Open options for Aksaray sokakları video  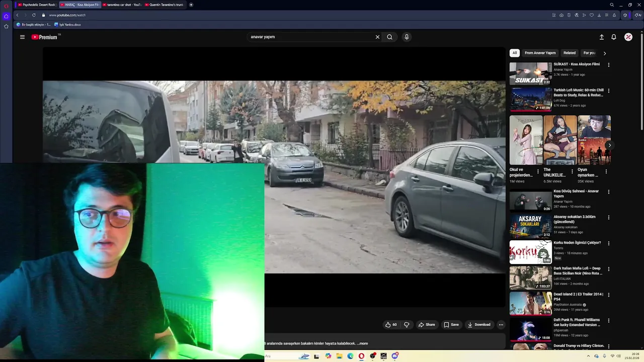609,218
